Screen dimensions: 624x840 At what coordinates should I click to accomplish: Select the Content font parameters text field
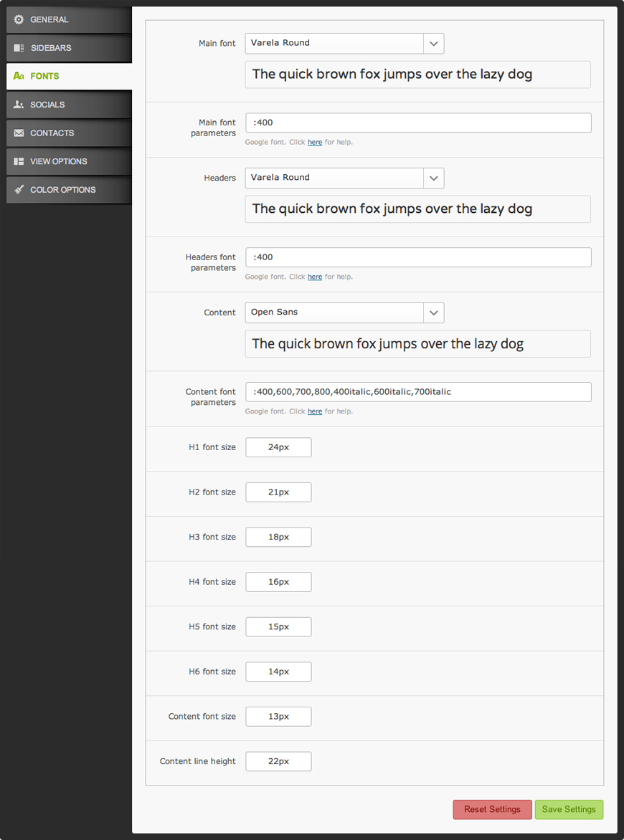tap(418, 391)
